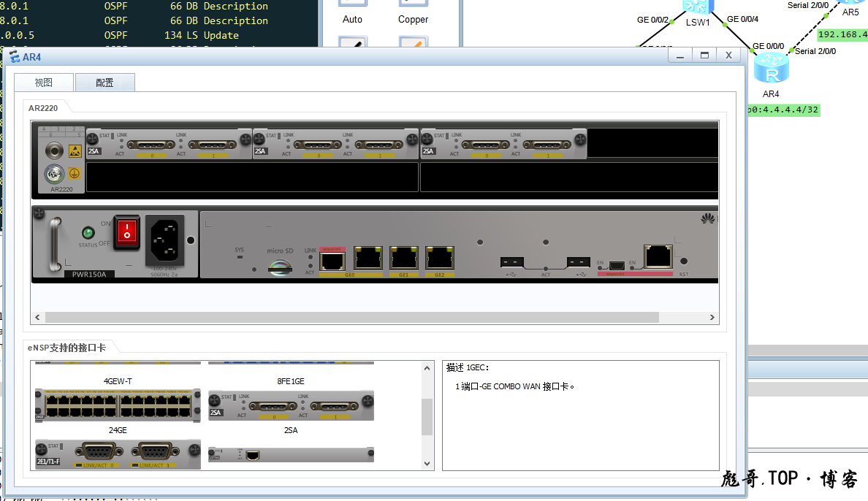Click the GE0 port on the router panel
This screenshot has width=868, height=501.
[332, 259]
